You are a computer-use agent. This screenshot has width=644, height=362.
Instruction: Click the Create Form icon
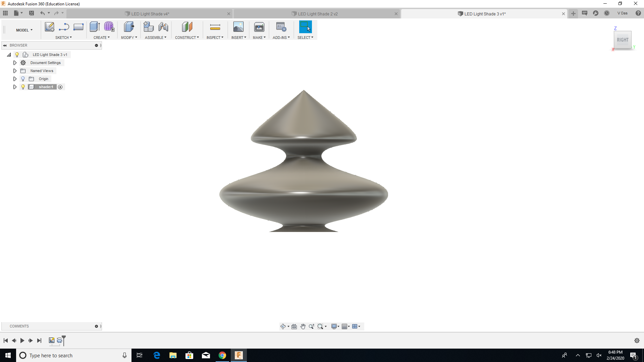[109, 27]
